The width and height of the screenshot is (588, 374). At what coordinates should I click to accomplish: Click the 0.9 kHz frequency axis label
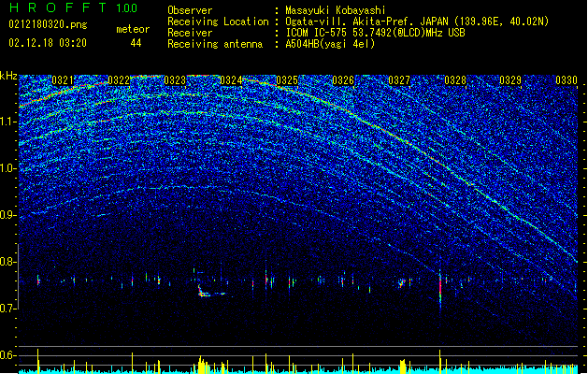8,215
